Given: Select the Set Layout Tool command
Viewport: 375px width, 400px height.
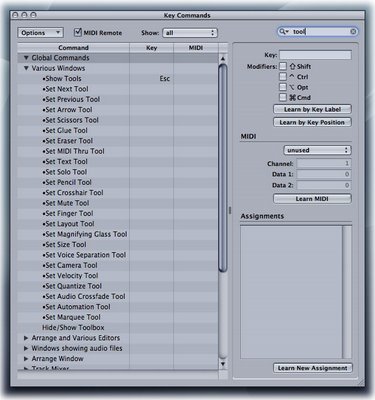Looking at the screenshot, I should (68, 224).
